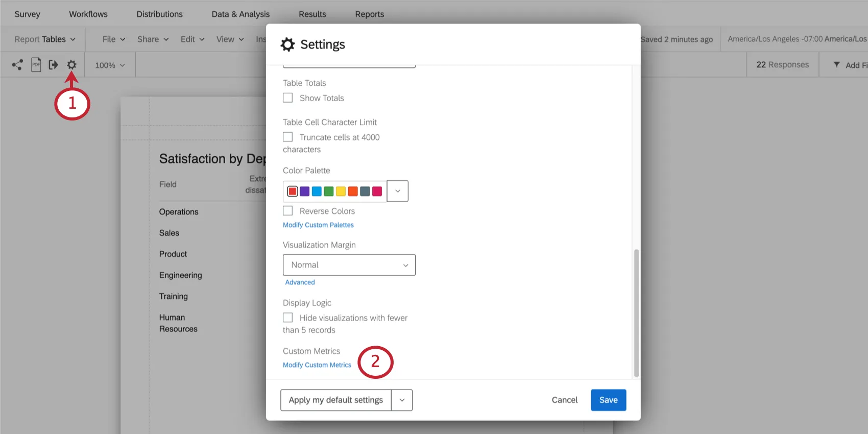Check the Reverse Colors option
The image size is (868, 434).
(288, 211)
